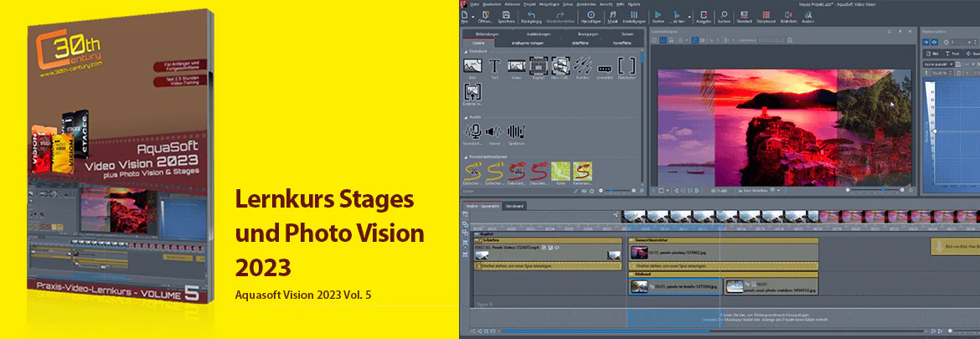The height and width of the screenshot is (339, 980).
Task: Adjust the toolbox icon size slider
Action: click(616, 190)
